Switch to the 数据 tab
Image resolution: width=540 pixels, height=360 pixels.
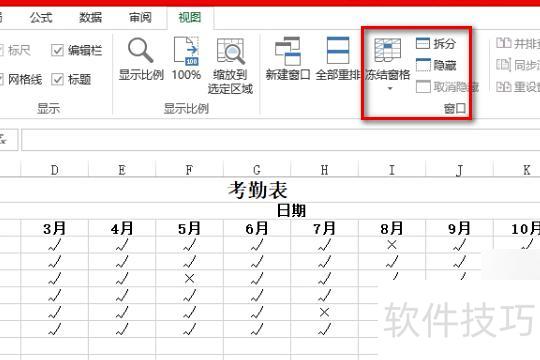click(x=90, y=18)
